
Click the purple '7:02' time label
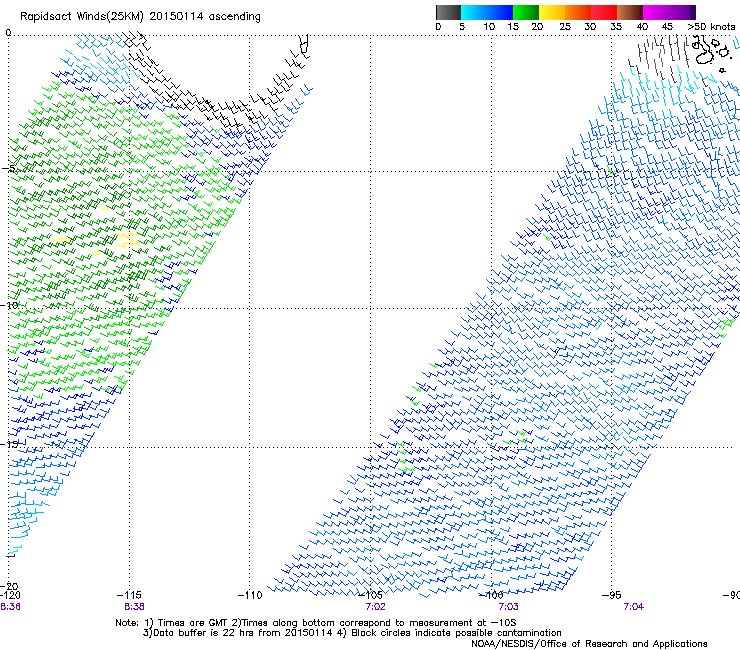[376, 607]
